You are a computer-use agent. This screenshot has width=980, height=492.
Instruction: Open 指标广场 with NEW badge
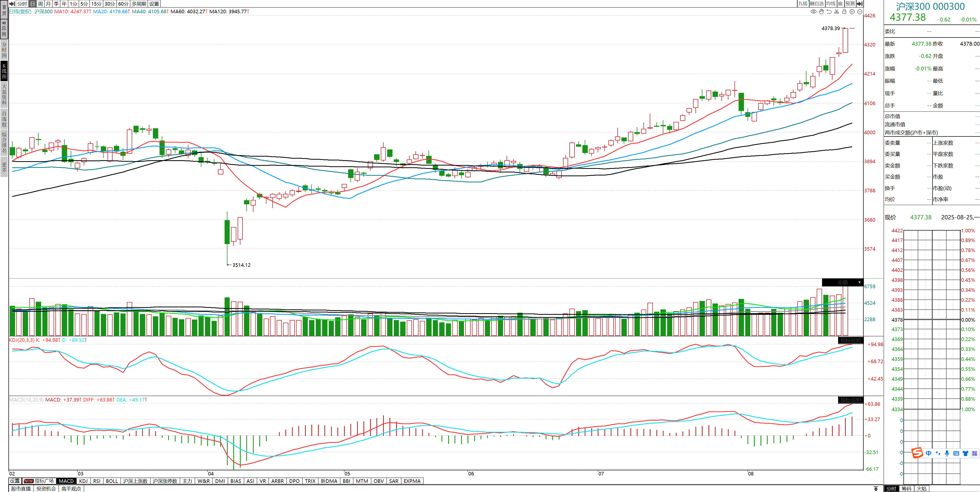pos(39,481)
